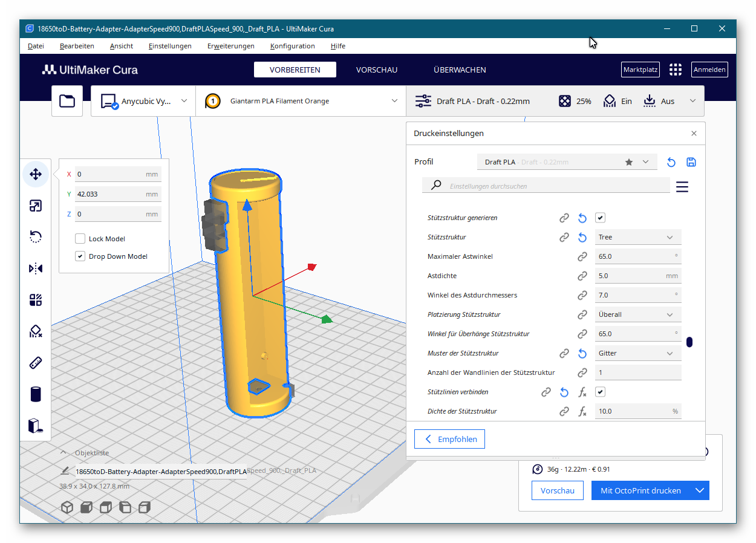Toggle the Lock Model checkbox
Viewport: 756px width, 543px height.
80,239
